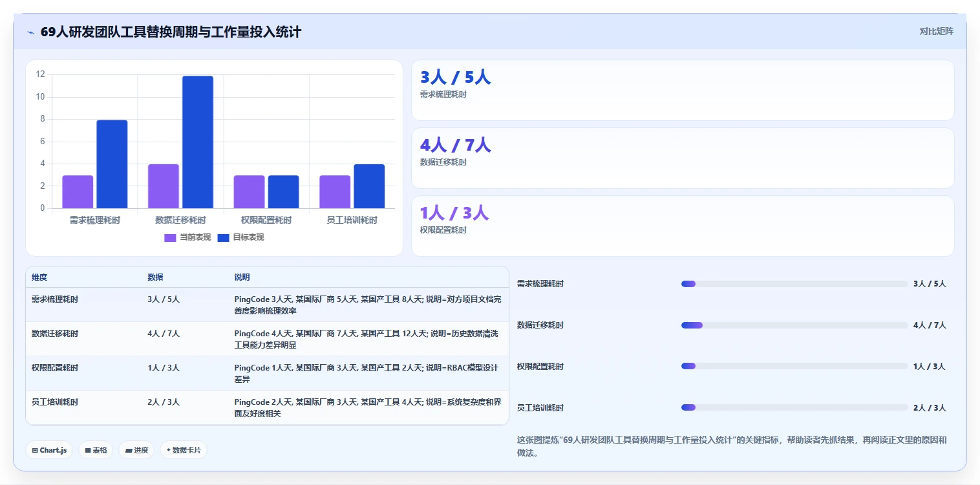Click the 需求梳理耗时 progress bar
Image resolution: width=980 pixels, height=485 pixels.
794,284
